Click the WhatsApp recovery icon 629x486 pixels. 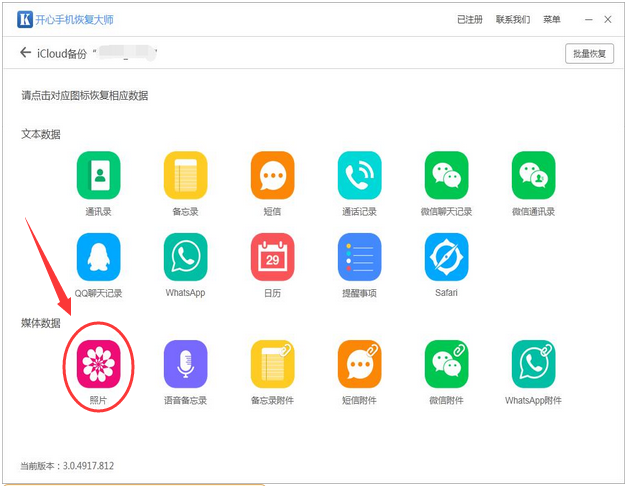coord(185,256)
